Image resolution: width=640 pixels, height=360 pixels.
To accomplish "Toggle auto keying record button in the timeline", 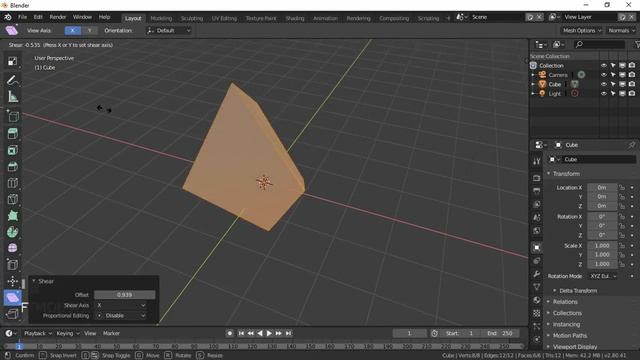I will click(x=230, y=333).
